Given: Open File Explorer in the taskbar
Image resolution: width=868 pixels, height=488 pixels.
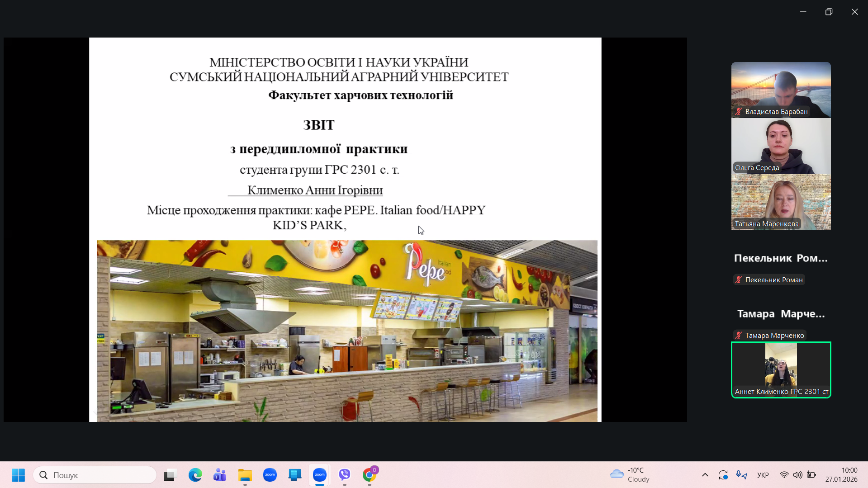Looking at the screenshot, I should pyautogui.click(x=245, y=475).
